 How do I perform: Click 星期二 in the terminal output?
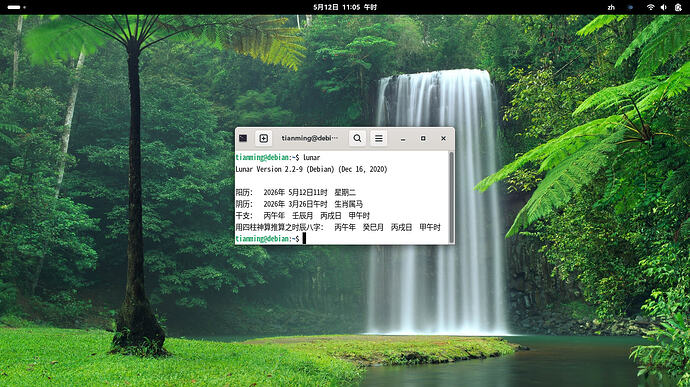pos(345,192)
